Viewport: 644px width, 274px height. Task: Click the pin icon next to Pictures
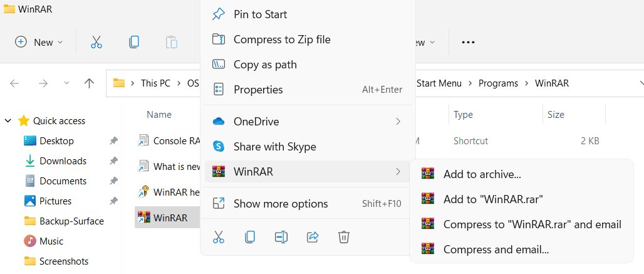pos(114,201)
